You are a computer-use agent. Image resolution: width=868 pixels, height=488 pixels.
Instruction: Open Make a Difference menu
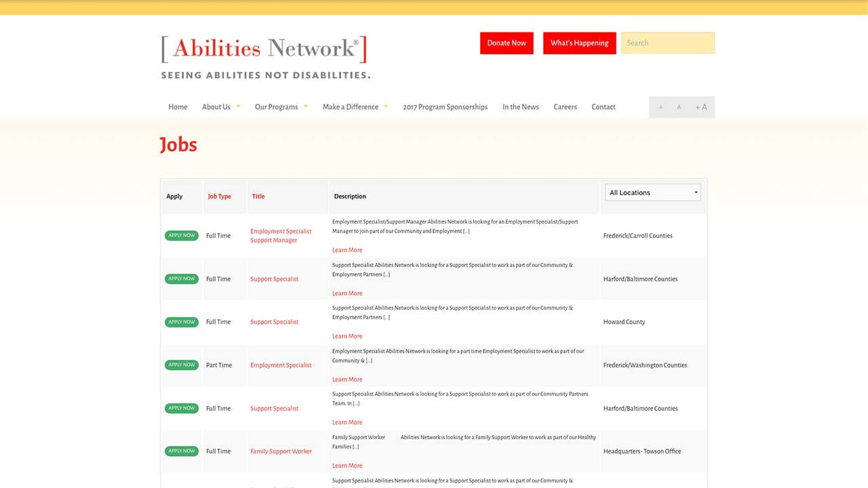(351, 107)
